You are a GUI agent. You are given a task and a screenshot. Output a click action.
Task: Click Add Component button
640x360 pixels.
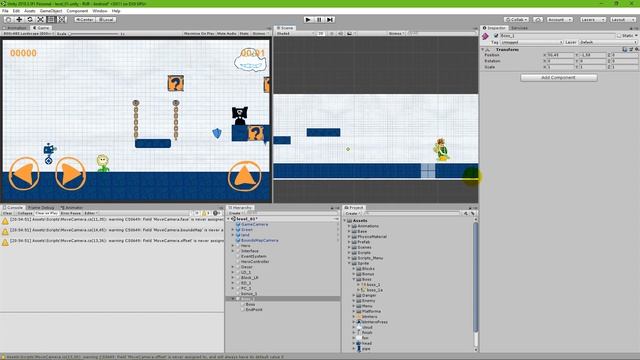click(x=558, y=78)
